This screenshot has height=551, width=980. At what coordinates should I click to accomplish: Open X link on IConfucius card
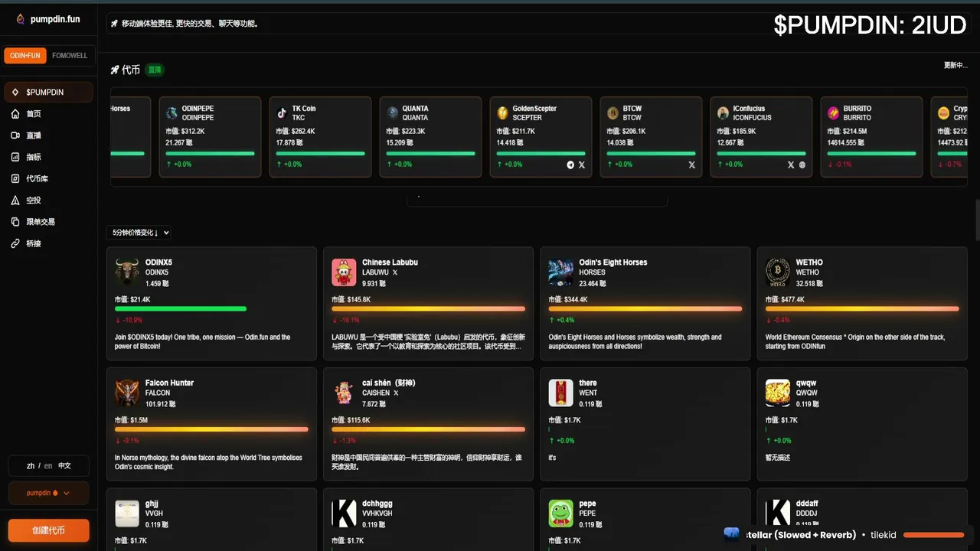791,165
